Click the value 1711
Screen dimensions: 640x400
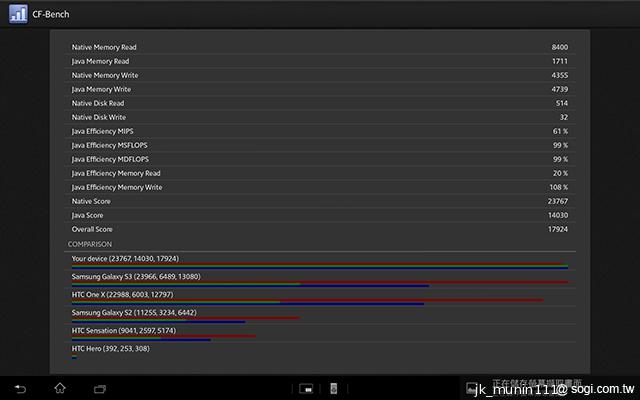coord(560,61)
